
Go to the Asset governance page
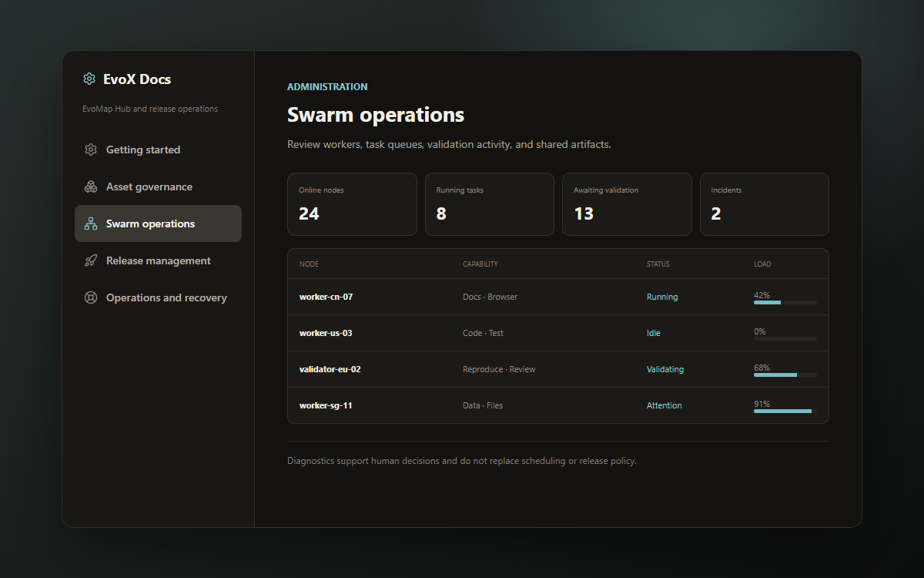[158, 187]
